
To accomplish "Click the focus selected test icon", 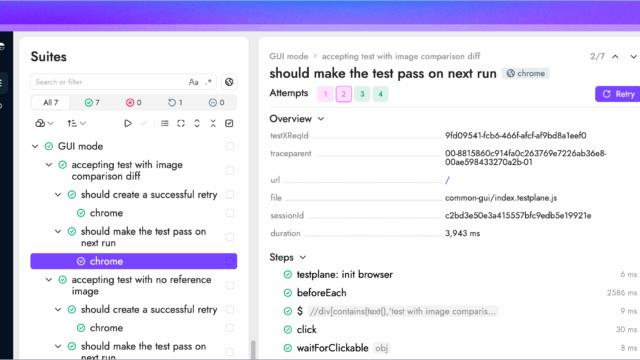I will pos(181,123).
